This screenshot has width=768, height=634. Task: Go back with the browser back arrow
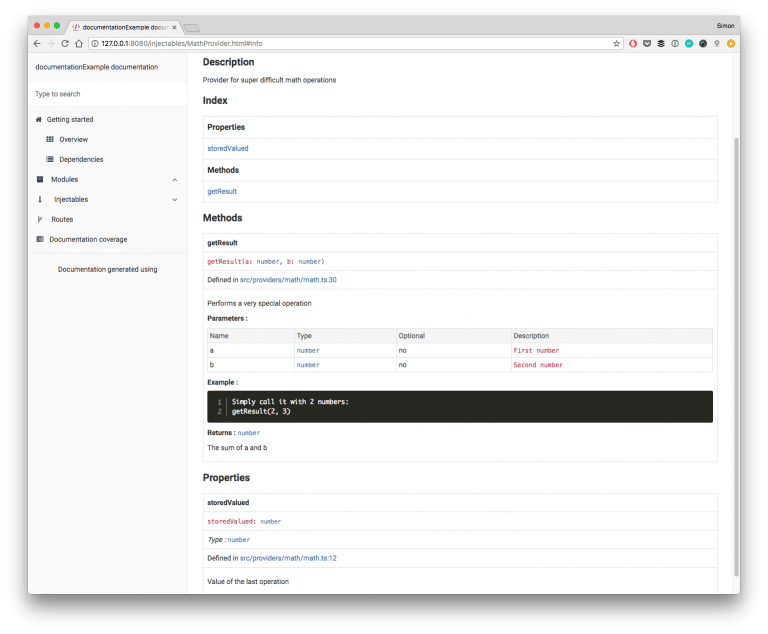click(37, 44)
